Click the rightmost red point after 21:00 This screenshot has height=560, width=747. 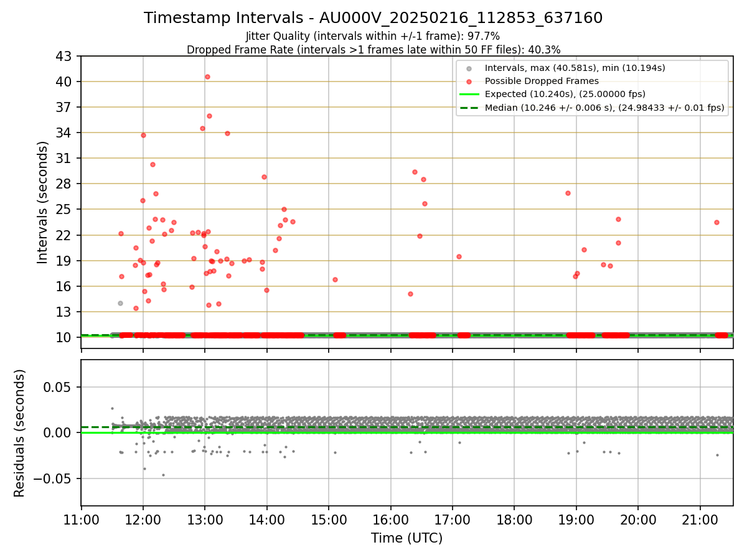pyautogui.click(x=716, y=222)
